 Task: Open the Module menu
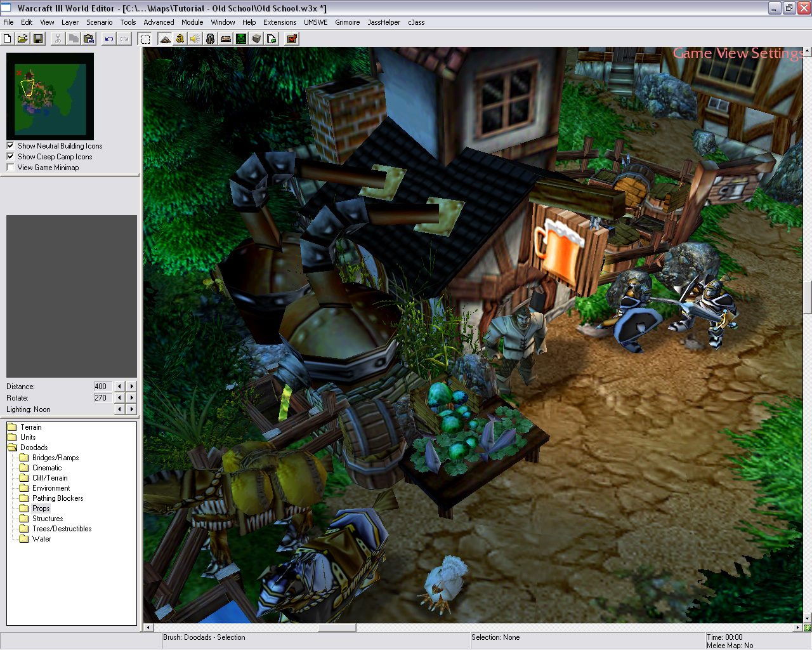click(192, 22)
